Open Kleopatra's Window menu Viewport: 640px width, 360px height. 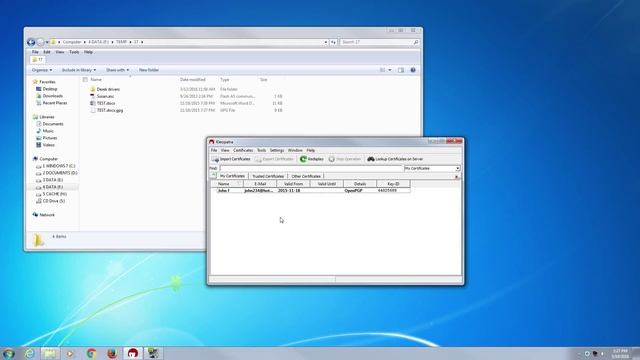[x=295, y=150]
